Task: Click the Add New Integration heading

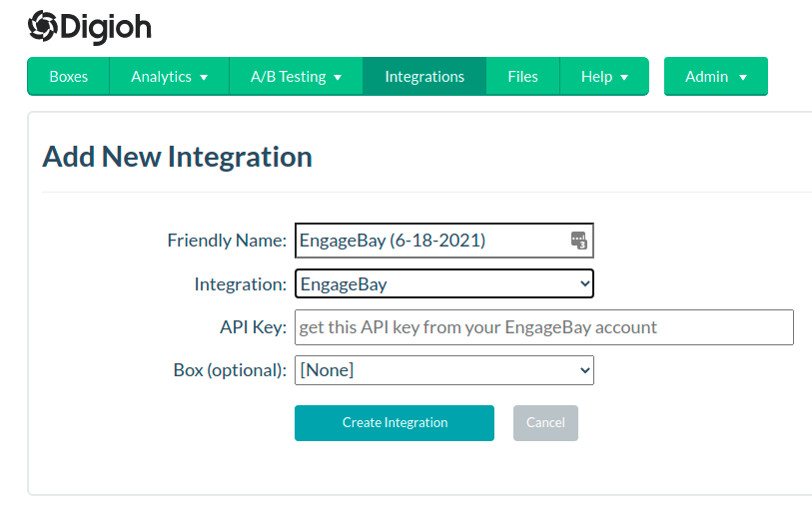Action: (177, 157)
